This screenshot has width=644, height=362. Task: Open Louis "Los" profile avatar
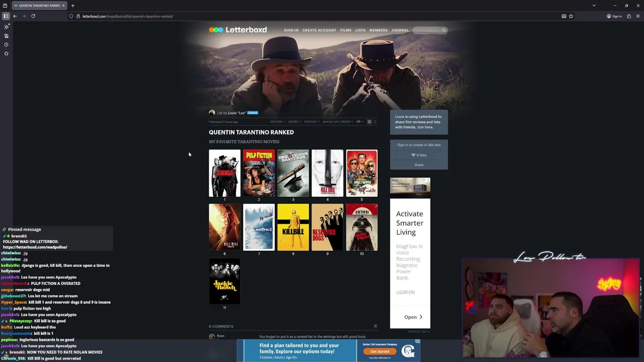click(212, 113)
